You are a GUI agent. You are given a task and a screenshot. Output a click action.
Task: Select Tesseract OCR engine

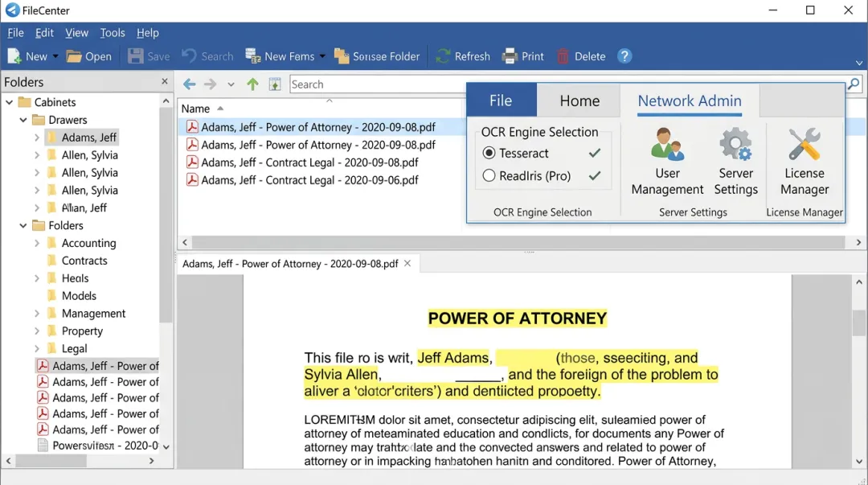point(489,153)
